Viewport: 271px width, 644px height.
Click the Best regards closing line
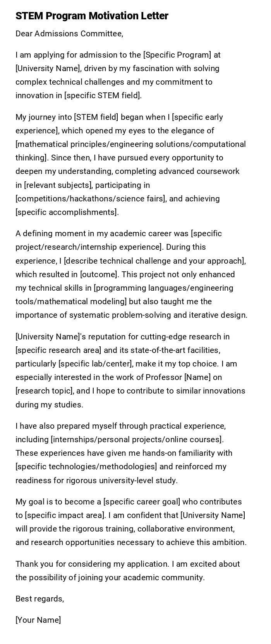[x=39, y=599]
